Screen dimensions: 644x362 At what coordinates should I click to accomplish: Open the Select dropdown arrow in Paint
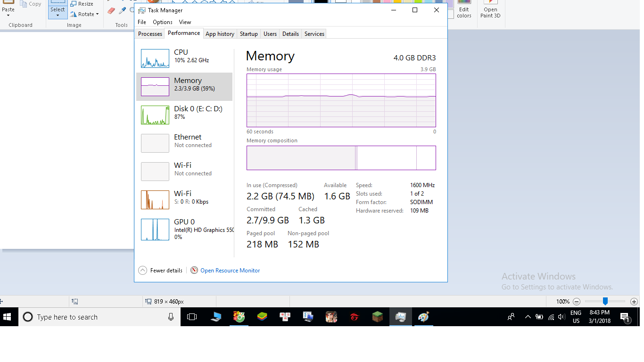pos(58,15)
